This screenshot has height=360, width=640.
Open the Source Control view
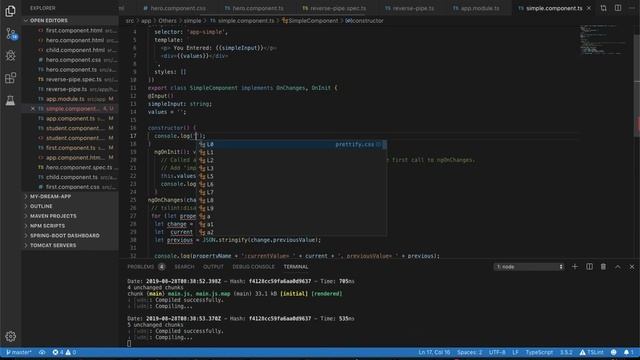coord(11,33)
